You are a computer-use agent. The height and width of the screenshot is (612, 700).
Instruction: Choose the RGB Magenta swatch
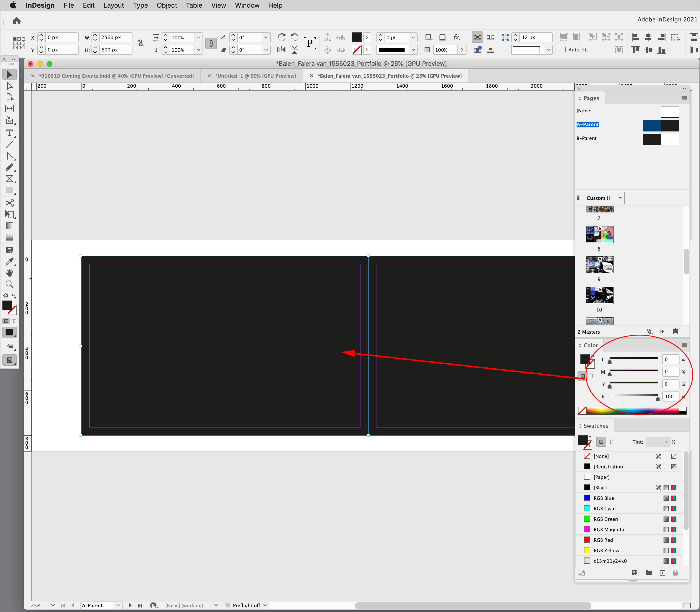(x=609, y=529)
